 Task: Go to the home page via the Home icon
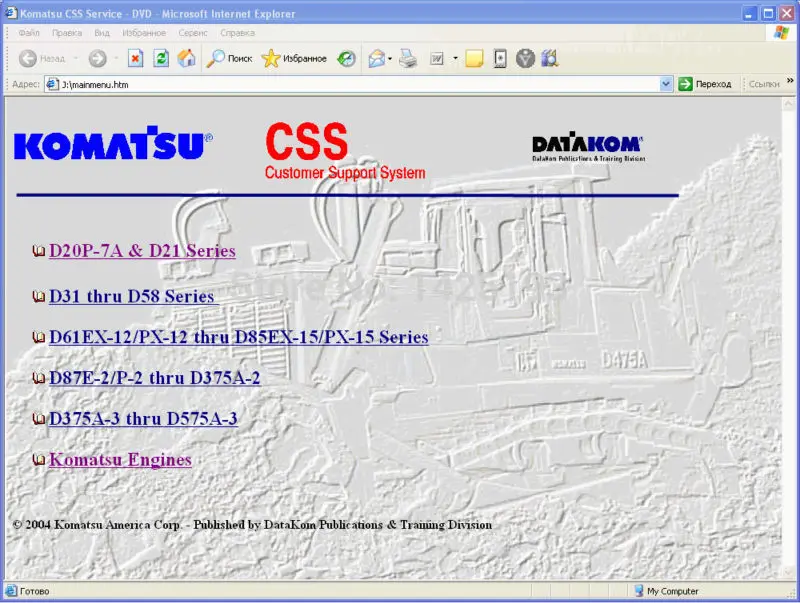pyautogui.click(x=184, y=58)
